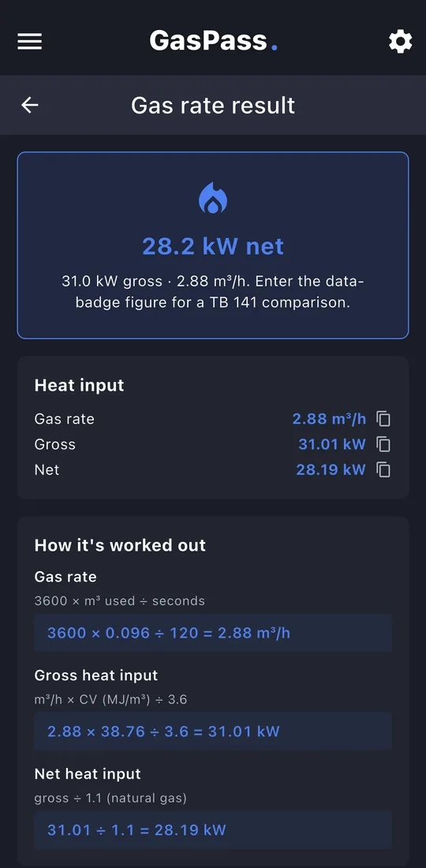Select the gross heat input formula box
The height and width of the screenshot is (868, 426).
(213, 731)
